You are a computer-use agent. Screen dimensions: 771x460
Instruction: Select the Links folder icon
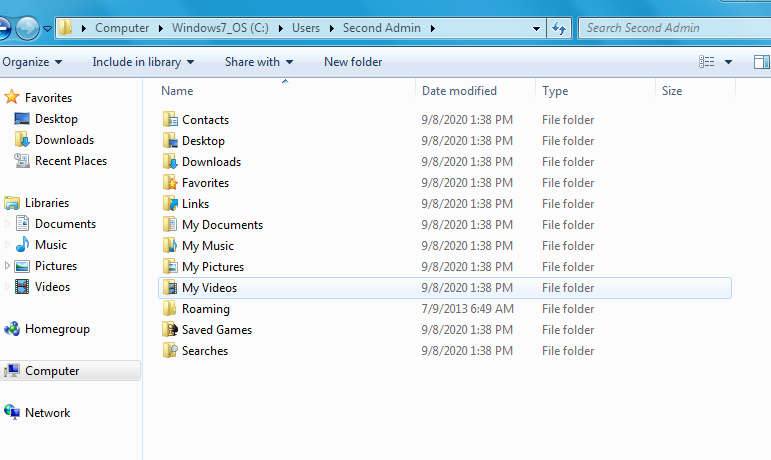[170, 203]
